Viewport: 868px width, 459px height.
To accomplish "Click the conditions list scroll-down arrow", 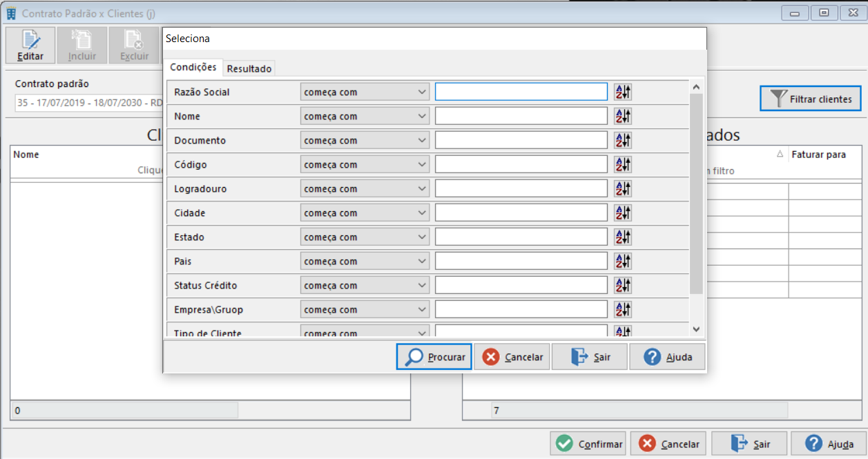I will 696,329.
